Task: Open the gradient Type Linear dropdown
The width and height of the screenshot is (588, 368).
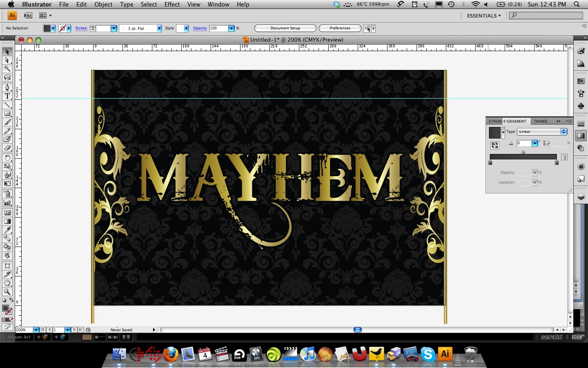Action: [542, 132]
